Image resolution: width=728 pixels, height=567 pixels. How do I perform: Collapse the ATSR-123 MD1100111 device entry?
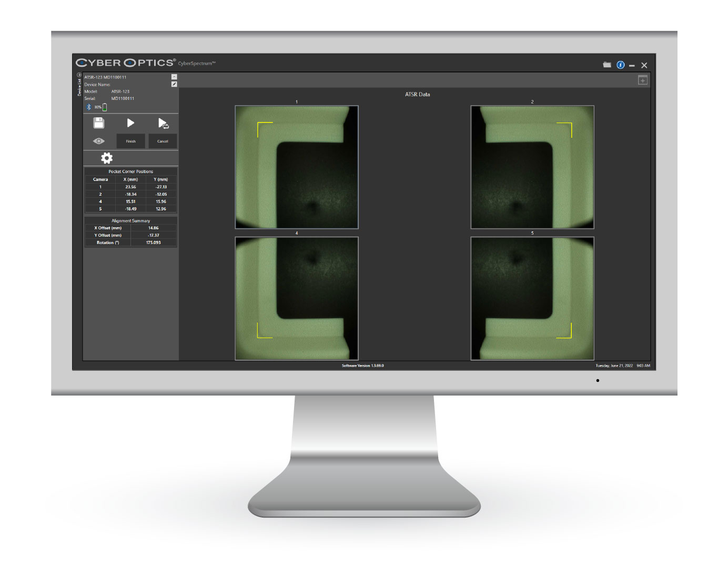click(x=174, y=76)
